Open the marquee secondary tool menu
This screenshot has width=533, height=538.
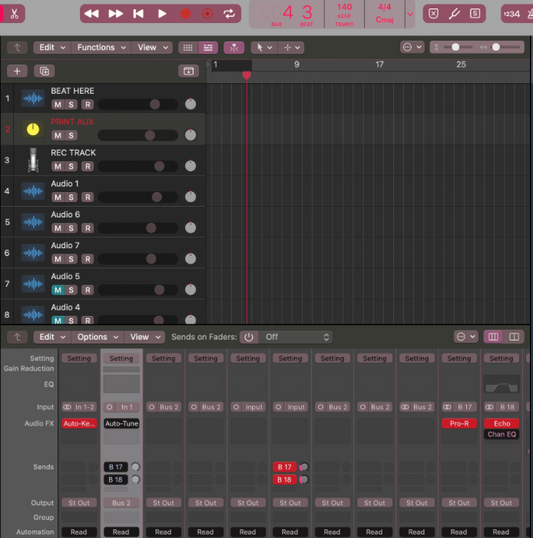[x=291, y=47]
